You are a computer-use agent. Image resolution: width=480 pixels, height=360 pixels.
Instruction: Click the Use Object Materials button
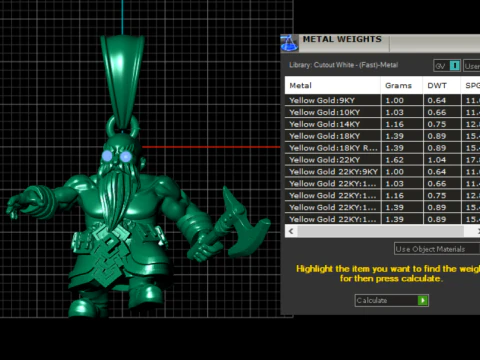coord(437,249)
